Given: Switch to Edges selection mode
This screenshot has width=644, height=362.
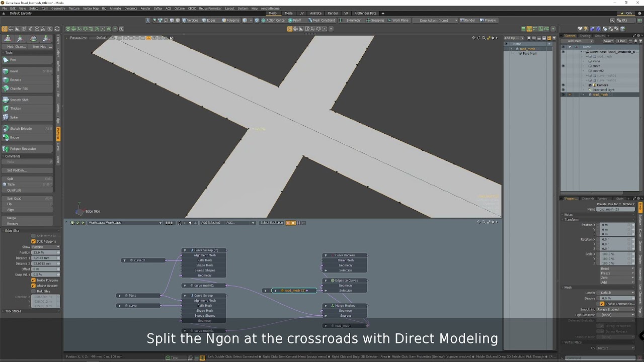Looking at the screenshot, I should 209,20.
